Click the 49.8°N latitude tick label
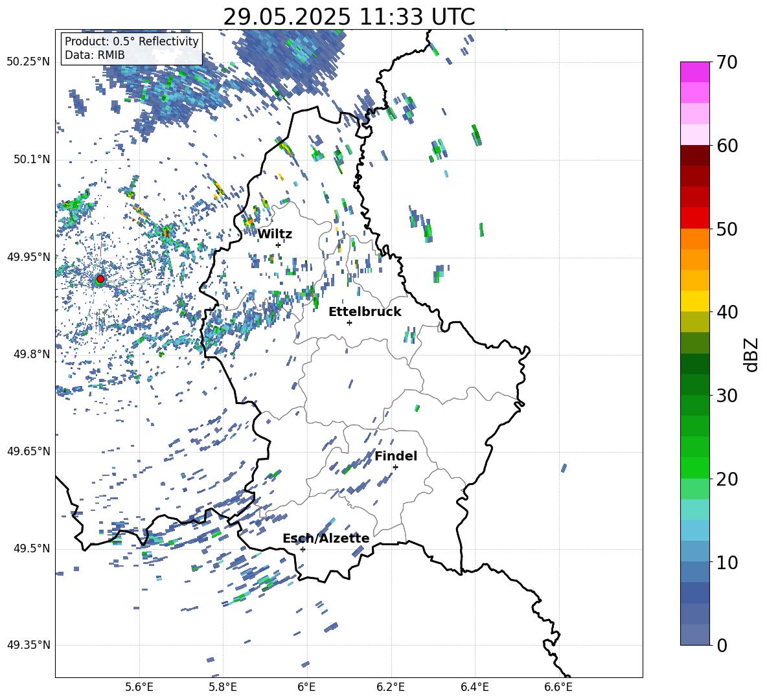Image resolution: width=767 pixels, height=700 pixels. tap(32, 354)
